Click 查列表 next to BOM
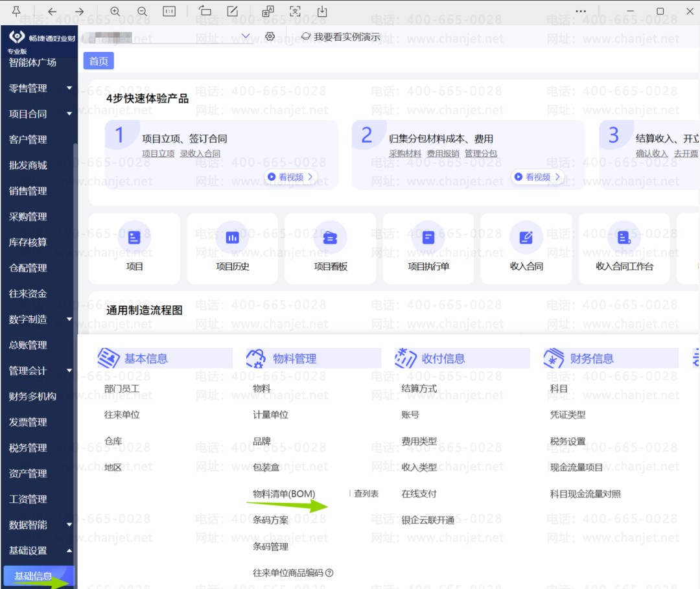 click(366, 494)
